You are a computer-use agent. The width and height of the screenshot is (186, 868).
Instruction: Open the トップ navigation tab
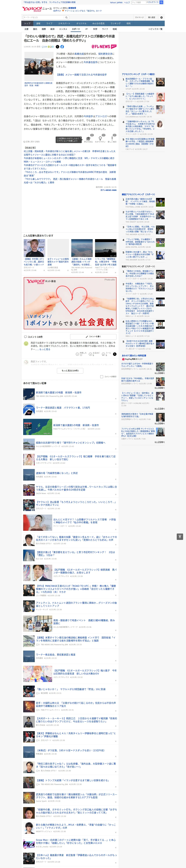pyautogui.click(x=27, y=24)
